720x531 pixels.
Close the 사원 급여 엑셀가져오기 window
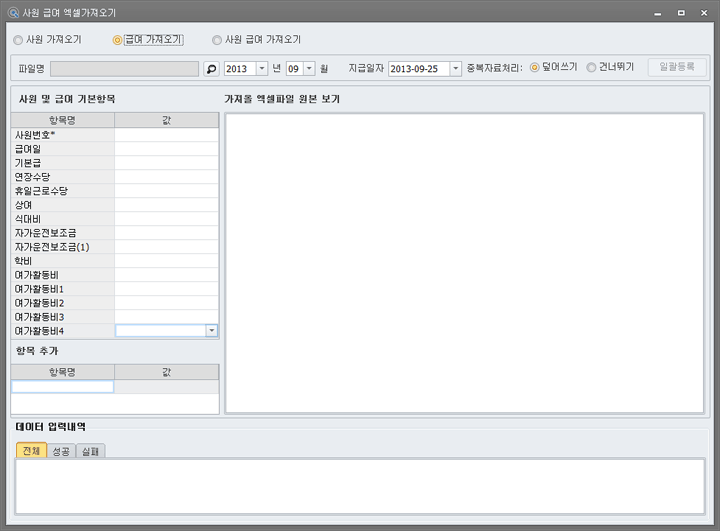tap(704, 11)
